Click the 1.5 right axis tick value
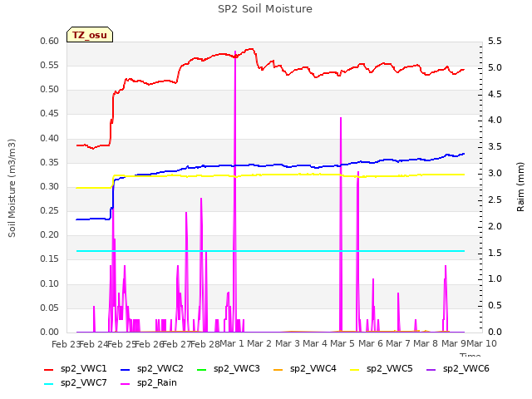Image resolution: width=532 pixels, height=399 pixels. click(x=495, y=253)
